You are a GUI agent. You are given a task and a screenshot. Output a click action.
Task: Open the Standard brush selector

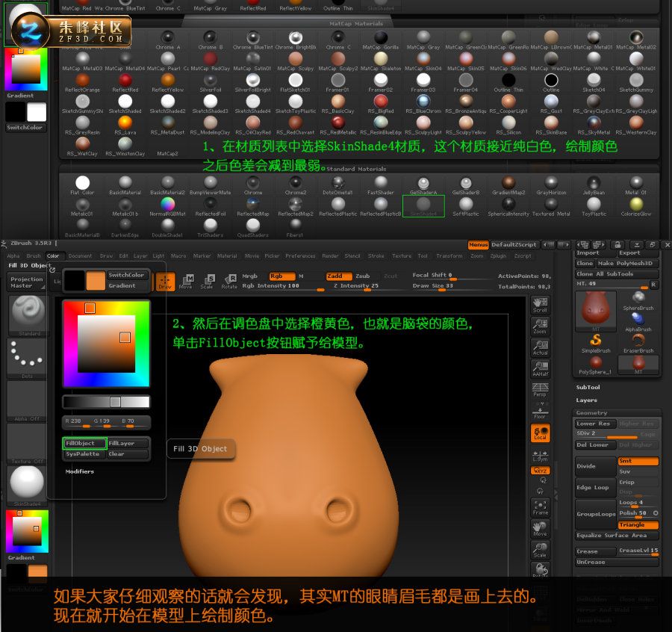pos(28,315)
